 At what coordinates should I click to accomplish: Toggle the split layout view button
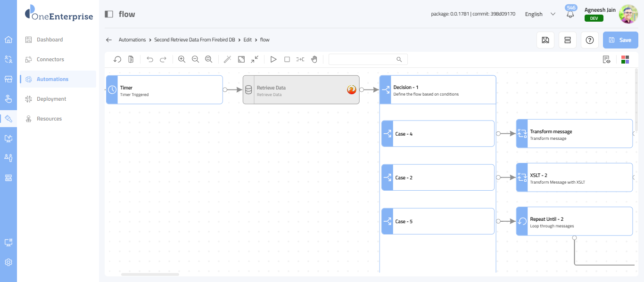click(x=568, y=40)
